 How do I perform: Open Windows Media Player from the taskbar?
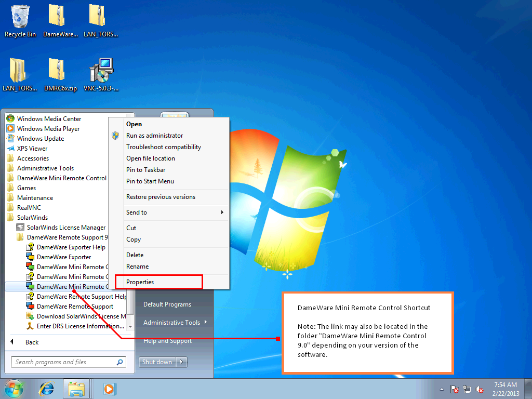tap(109, 389)
